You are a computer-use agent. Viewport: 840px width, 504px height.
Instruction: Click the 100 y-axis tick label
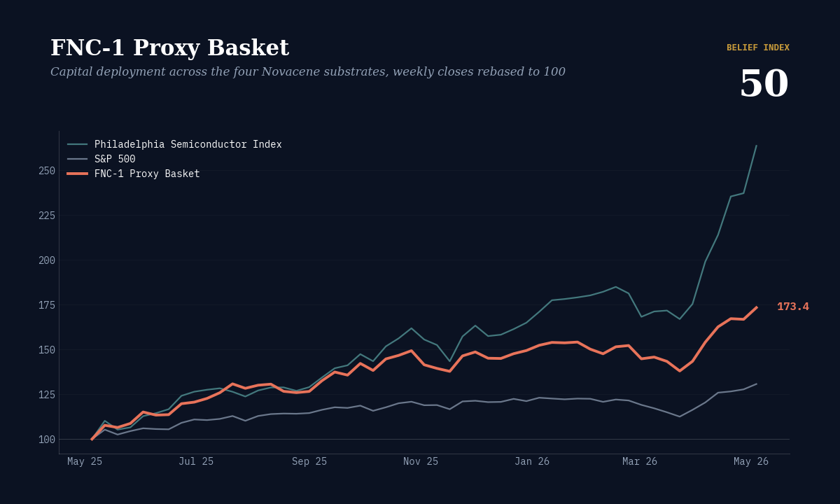pyautogui.click(x=47, y=440)
